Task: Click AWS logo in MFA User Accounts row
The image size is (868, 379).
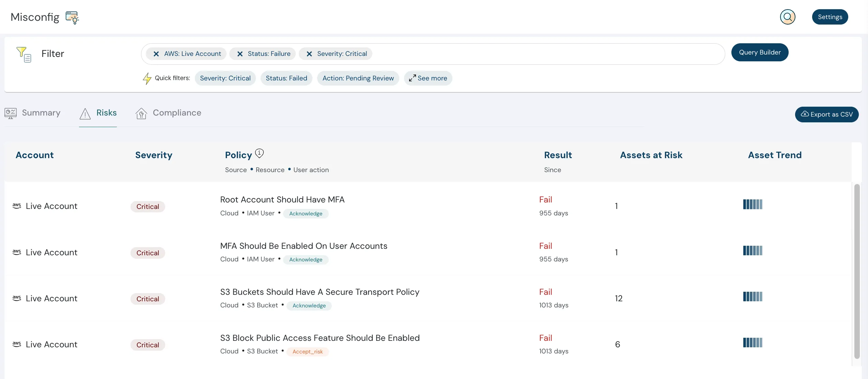Action: tap(17, 252)
